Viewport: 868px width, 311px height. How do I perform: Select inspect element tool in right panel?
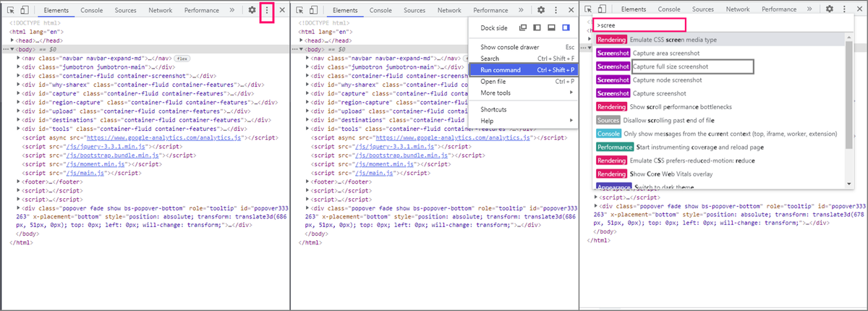tap(589, 9)
